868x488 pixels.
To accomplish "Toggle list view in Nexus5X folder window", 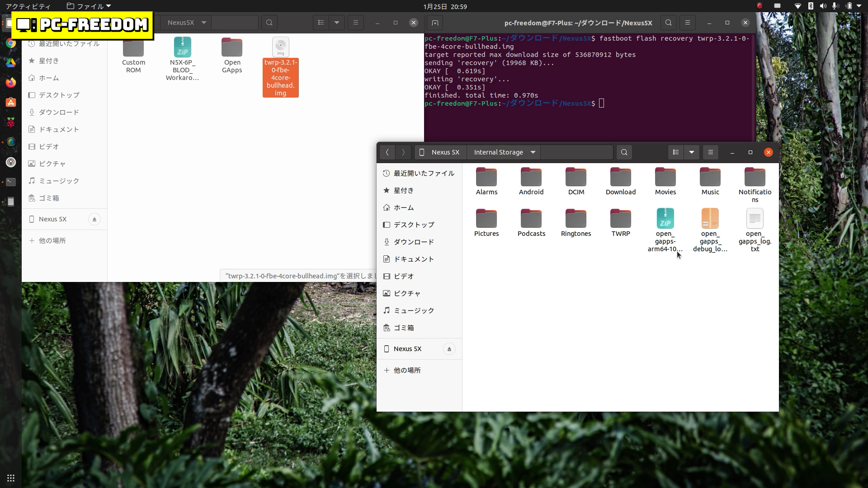I will click(321, 23).
